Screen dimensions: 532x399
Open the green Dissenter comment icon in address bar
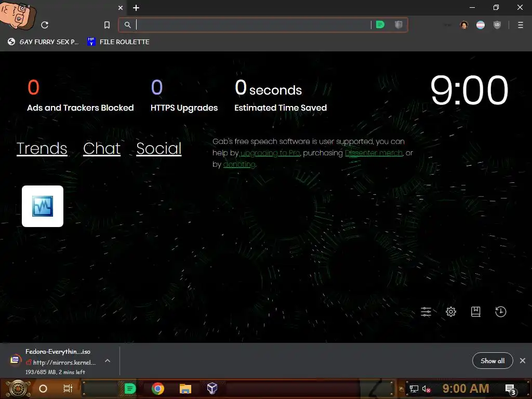tap(380, 25)
